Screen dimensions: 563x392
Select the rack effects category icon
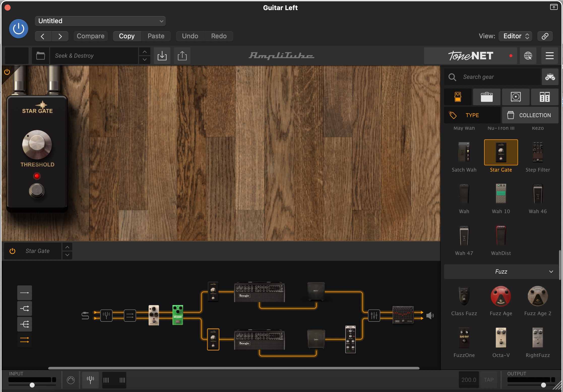pyautogui.click(x=544, y=97)
